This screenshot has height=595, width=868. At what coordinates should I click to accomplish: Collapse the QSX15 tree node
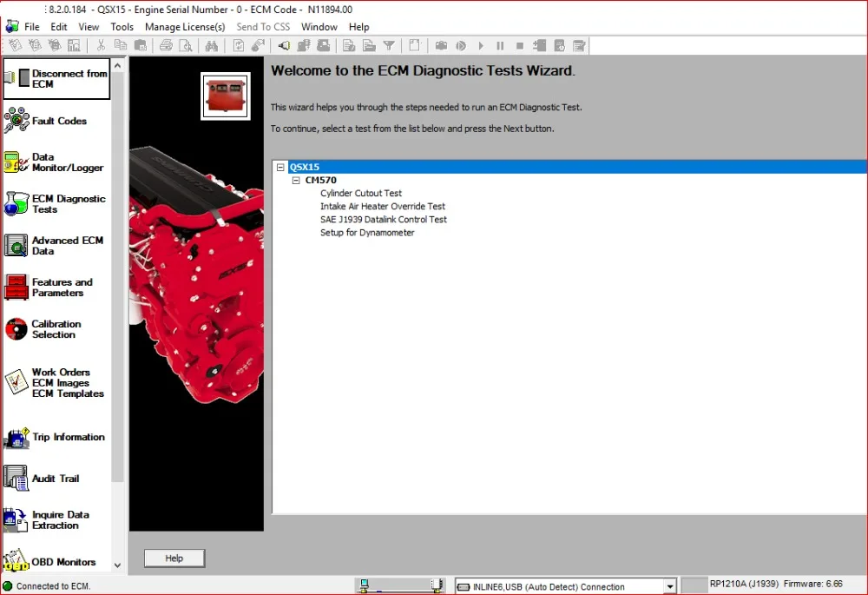click(x=279, y=167)
